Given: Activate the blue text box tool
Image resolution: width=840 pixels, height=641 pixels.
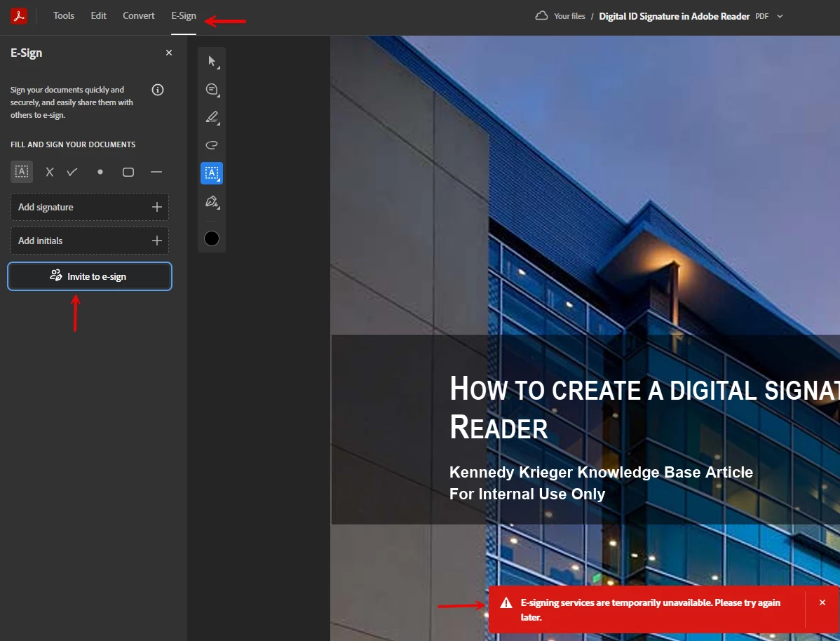Looking at the screenshot, I should (x=212, y=173).
